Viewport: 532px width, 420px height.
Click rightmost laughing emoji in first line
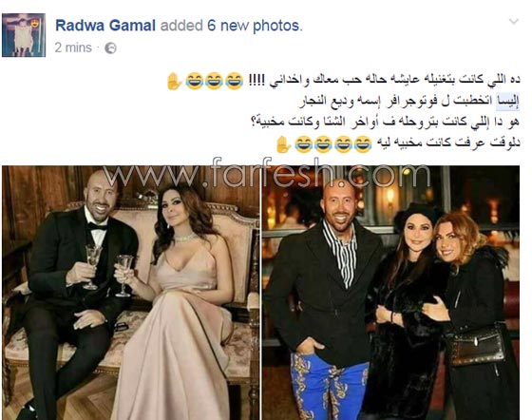pyautogui.click(x=234, y=81)
